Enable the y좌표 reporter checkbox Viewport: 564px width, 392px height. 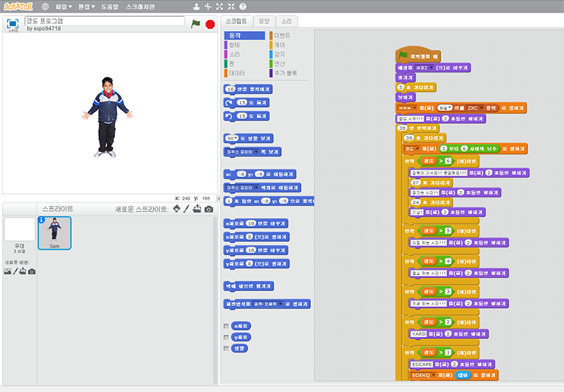pos(226,337)
